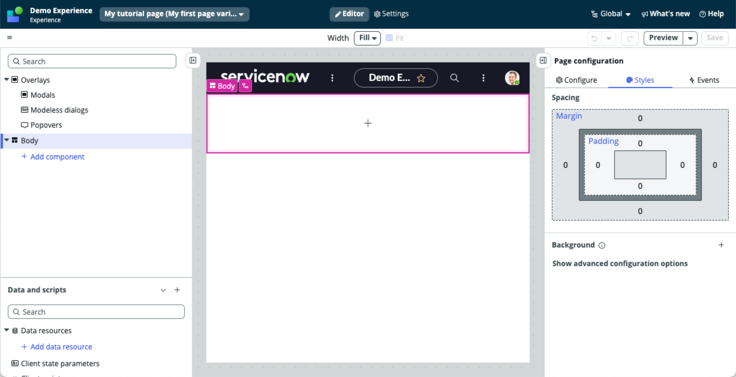Select the Body tree item

96,140
